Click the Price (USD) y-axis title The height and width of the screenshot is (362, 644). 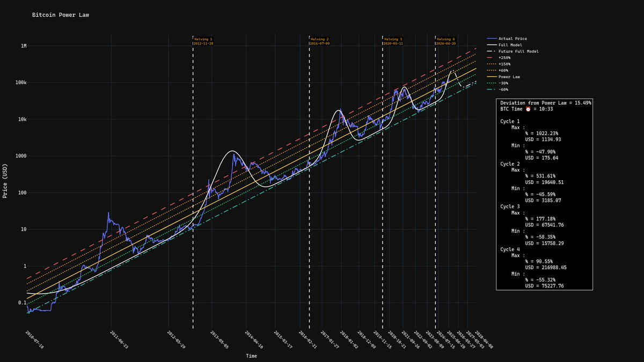[x=5, y=181]
